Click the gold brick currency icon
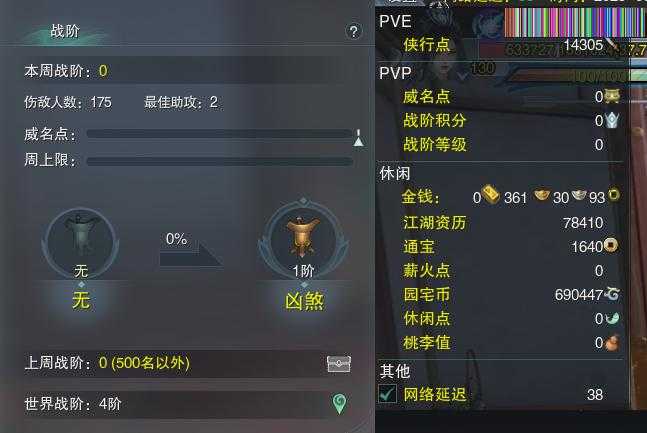 coord(491,194)
